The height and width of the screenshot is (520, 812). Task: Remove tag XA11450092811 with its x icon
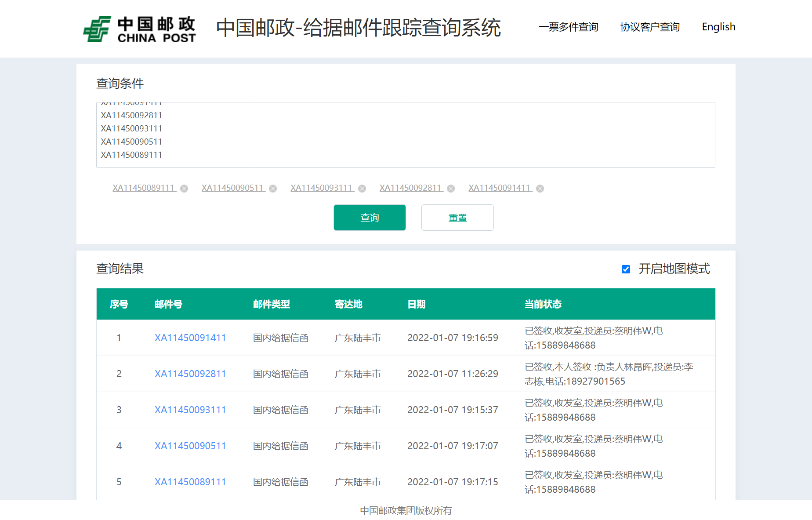(x=451, y=189)
